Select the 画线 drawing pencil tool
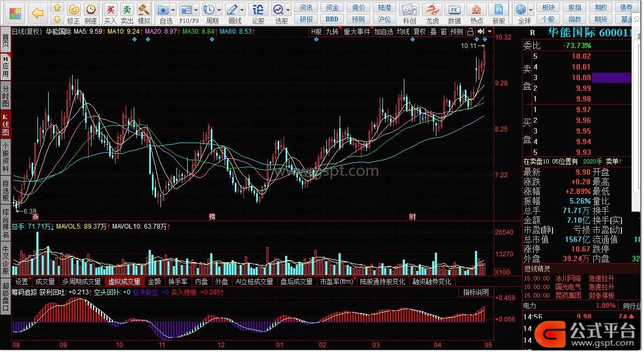 tap(232, 10)
